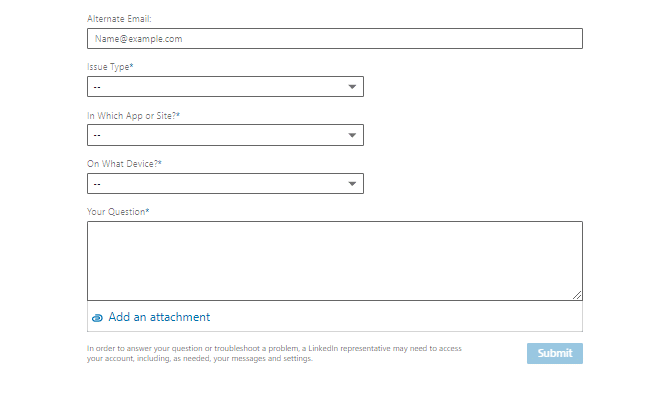Expand the In Which App or Site arrow
This screenshot has width=671, height=402.
[352, 135]
